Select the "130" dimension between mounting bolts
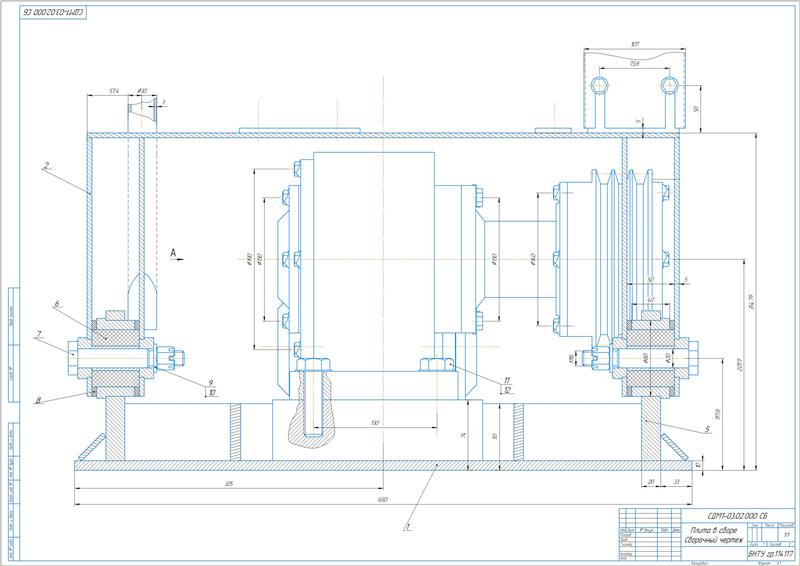The width and height of the screenshot is (800, 566). (375, 423)
